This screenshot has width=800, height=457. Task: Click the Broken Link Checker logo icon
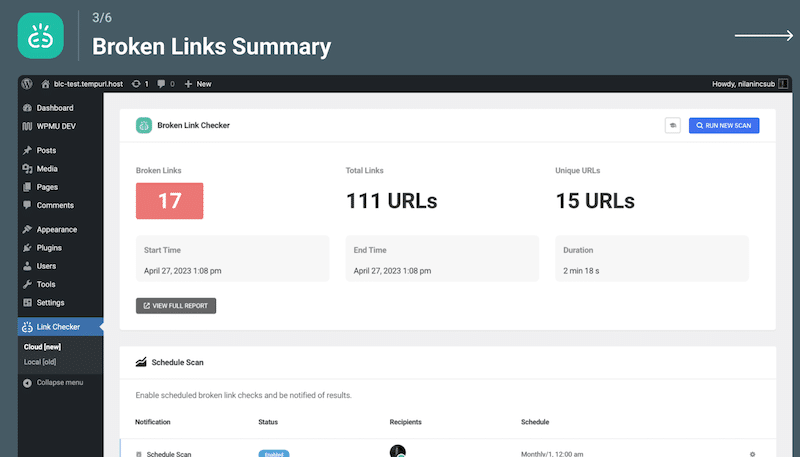pos(144,125)
